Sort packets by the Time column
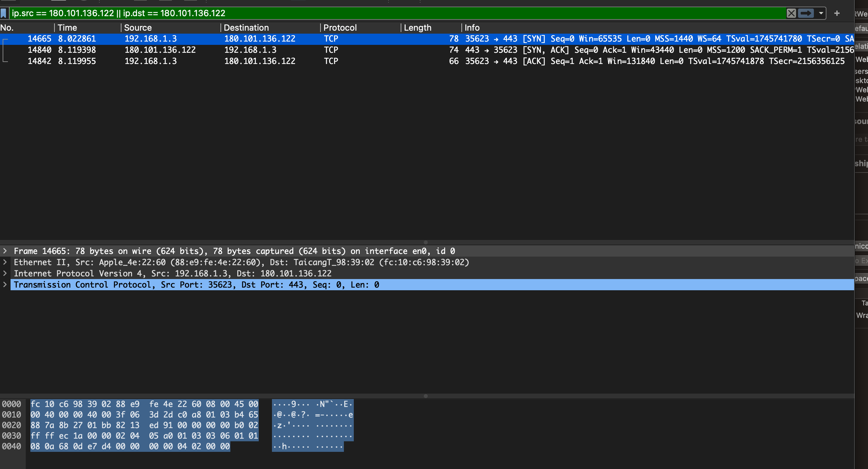This screenshot has width=868, height=469. 67,28
